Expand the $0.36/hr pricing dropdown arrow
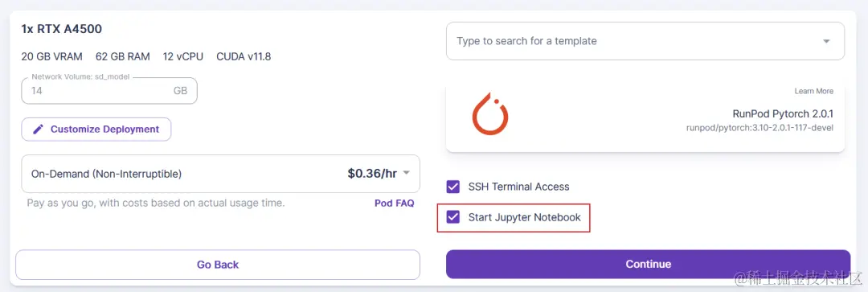Image resolution: width=868 pixels, height=292 pixels. coord(407,173)
